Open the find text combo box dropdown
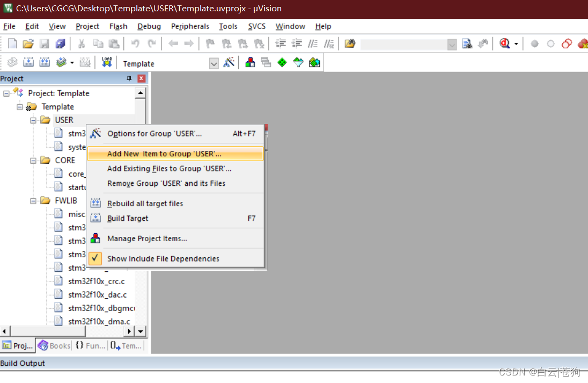This screenshot has height=383, width=588. click(452, 45)
